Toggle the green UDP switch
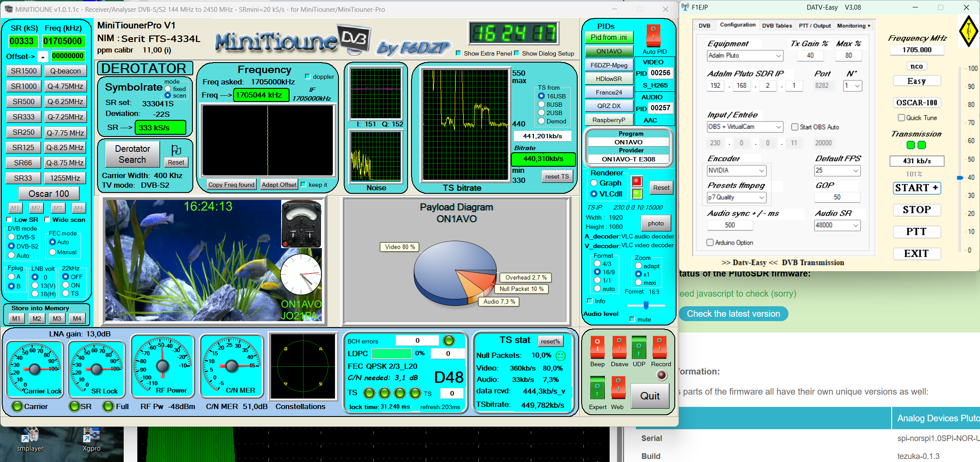The width and height of the screenshot is (980, 462). pos(639,347)
